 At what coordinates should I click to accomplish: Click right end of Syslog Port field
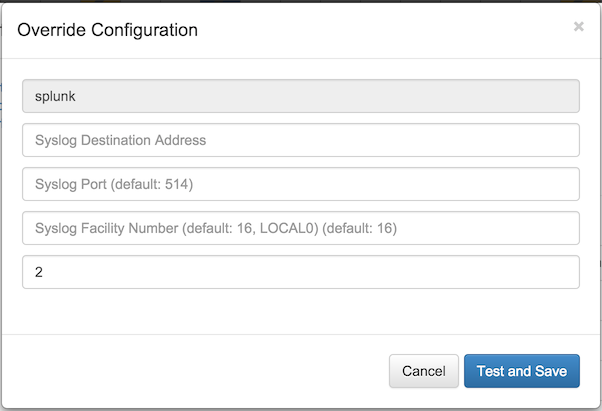coord(560,184)
